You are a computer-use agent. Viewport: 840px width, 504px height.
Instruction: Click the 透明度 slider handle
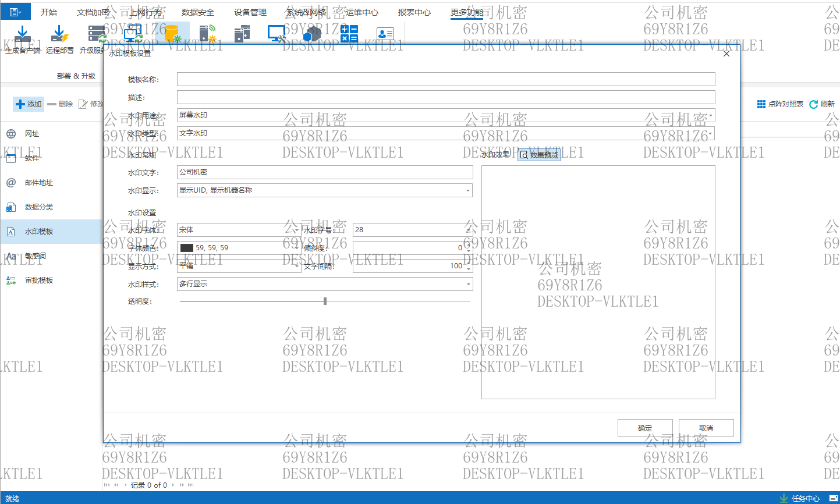325,301
